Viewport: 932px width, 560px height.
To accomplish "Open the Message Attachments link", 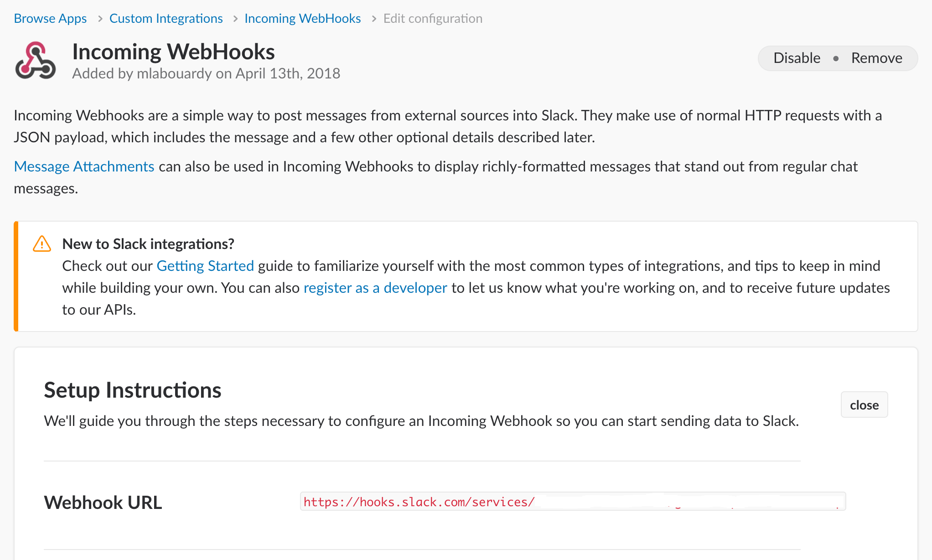I will (x=84, y=166).
